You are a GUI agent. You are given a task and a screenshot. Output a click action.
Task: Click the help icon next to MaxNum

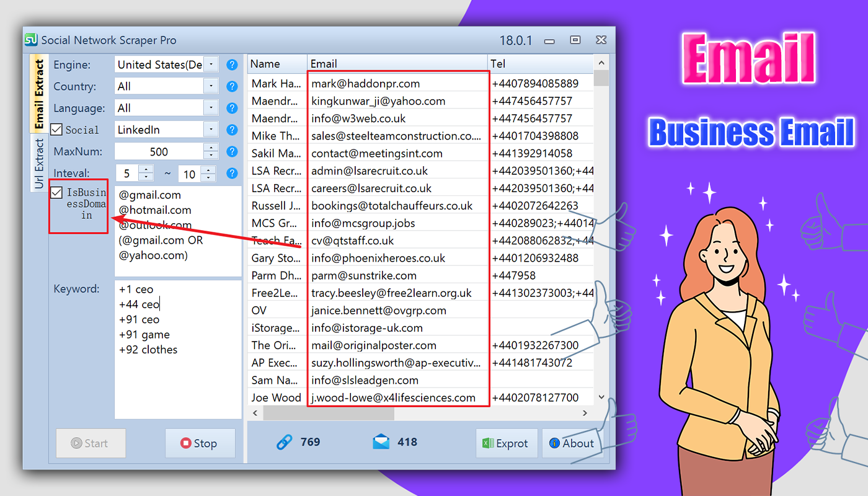pyautogui.click(x=232, y=151)
